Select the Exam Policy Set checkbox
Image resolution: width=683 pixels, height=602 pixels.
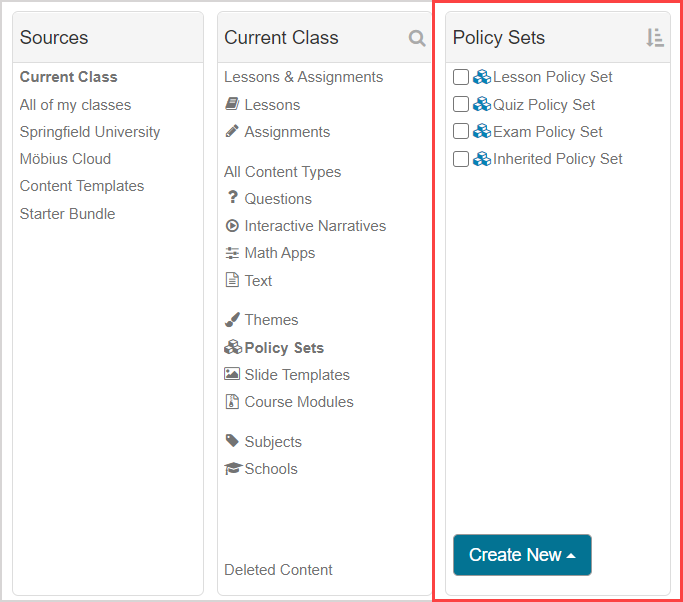pyautogui.click(x=461, y=131)
